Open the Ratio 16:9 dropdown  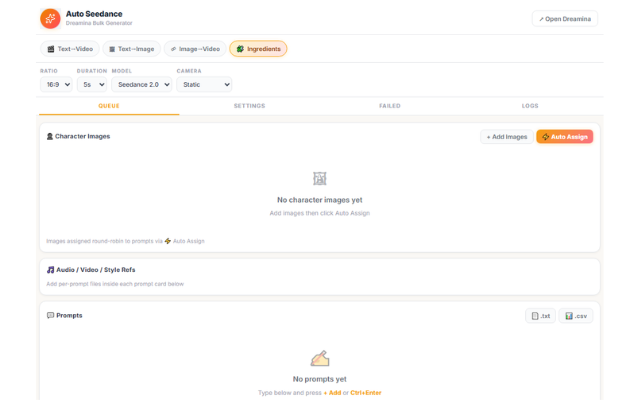[56, 84]
